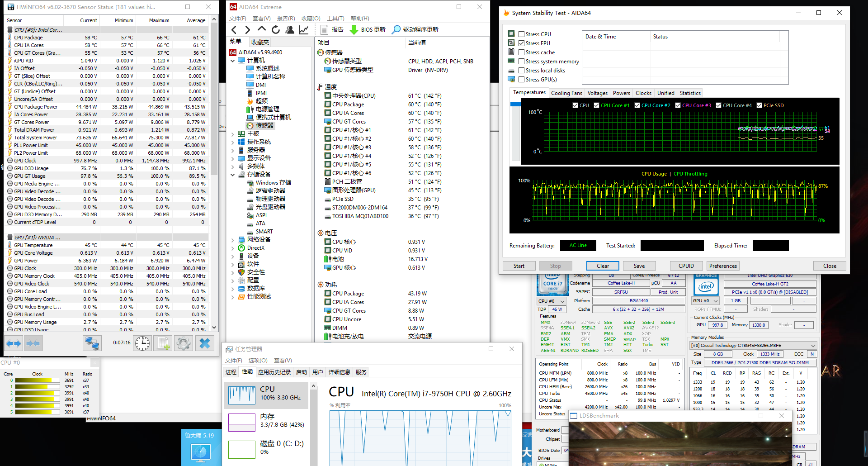The height and width of the screenshot is (466, 868).
Task: Toggle the PCIe SSD graph checkbox
Action: click(759, 105)
